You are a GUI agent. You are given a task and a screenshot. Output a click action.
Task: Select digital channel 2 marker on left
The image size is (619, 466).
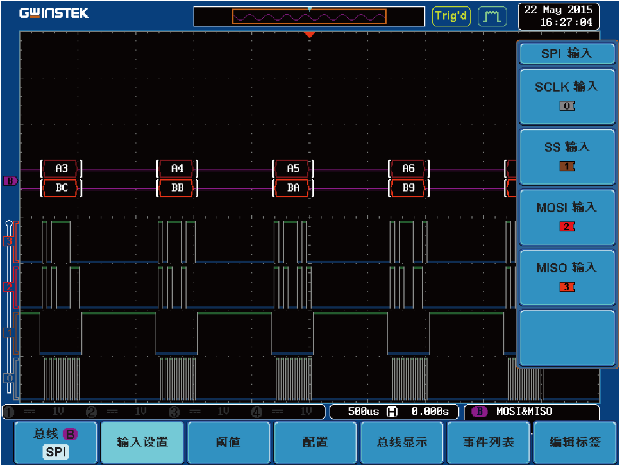click(10, 286)
